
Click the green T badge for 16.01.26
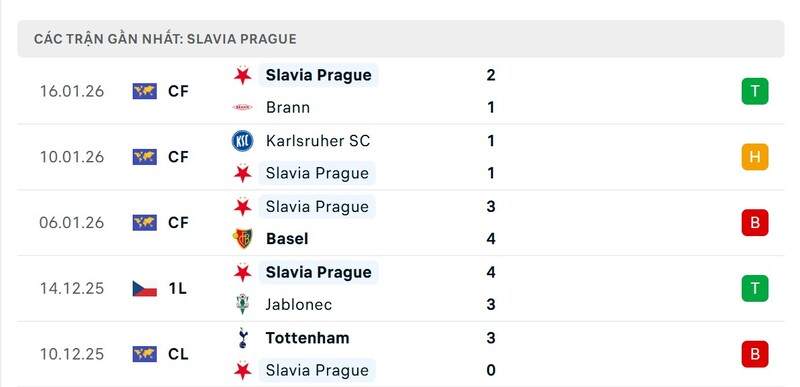(755, 91)
